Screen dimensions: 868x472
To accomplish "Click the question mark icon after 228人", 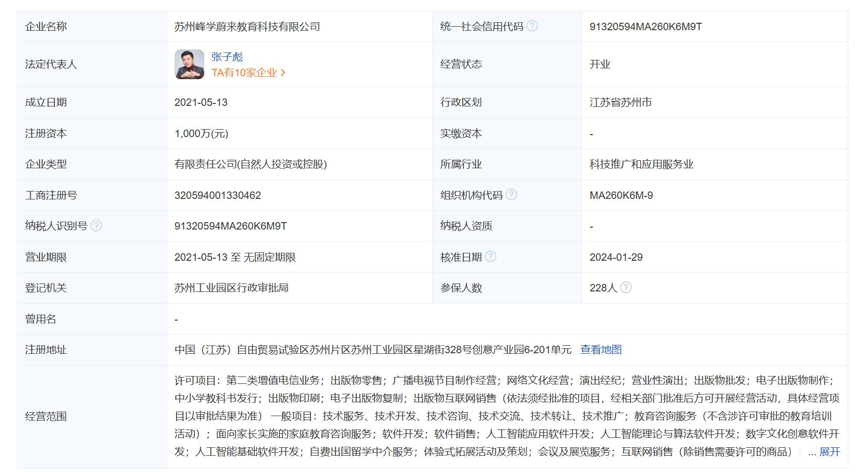I will click(626, 287).
